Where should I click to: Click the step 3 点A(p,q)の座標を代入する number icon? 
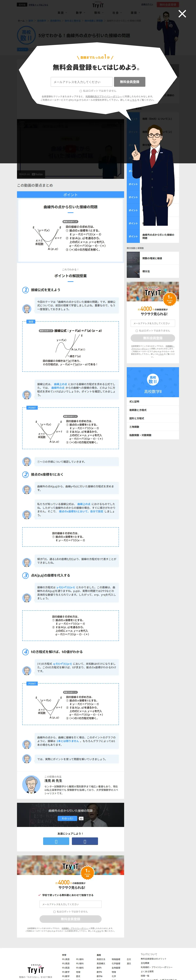(25, 575)
